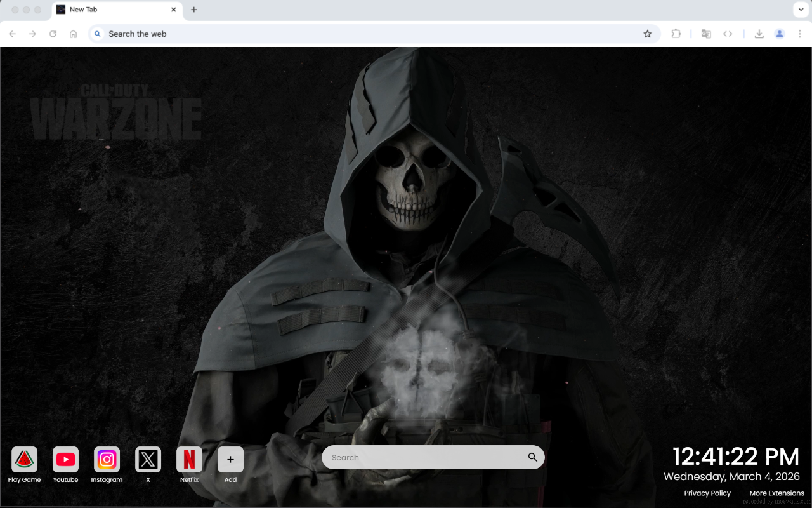Select the New Tab tab
812x508 pixels.
117,10
